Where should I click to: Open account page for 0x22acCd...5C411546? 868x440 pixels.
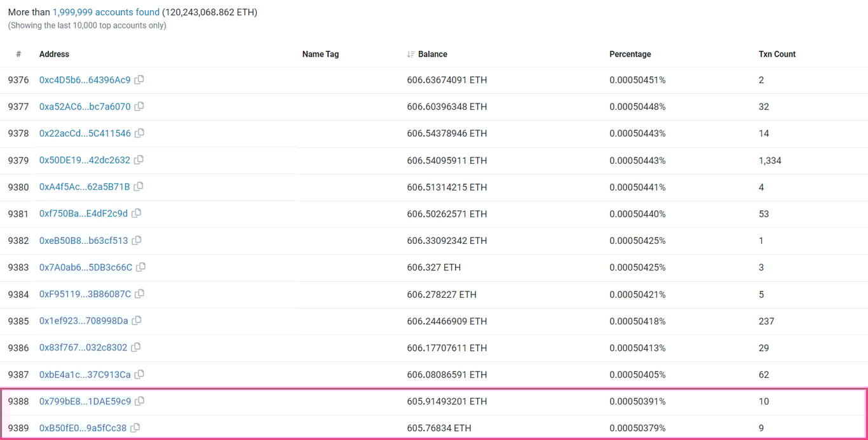[85, 133]
